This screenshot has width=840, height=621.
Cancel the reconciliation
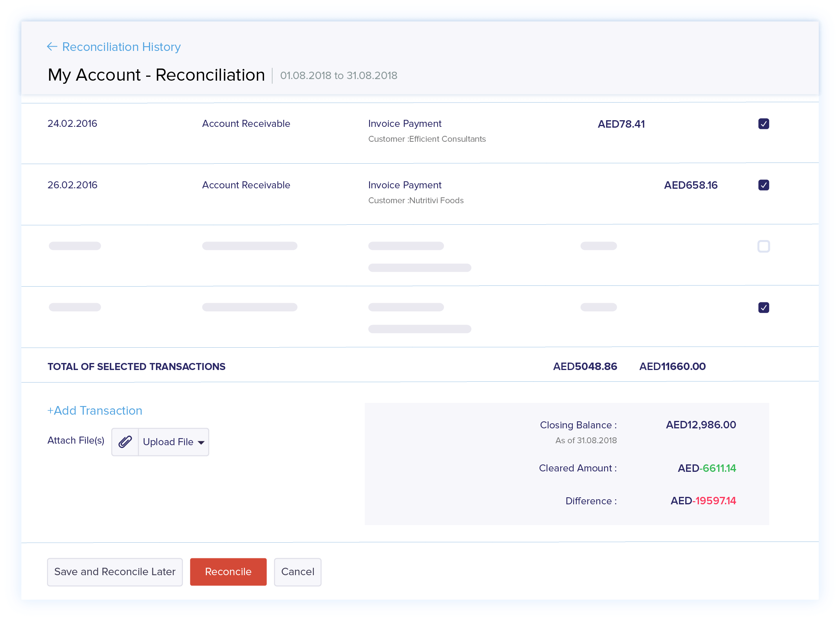297,572
